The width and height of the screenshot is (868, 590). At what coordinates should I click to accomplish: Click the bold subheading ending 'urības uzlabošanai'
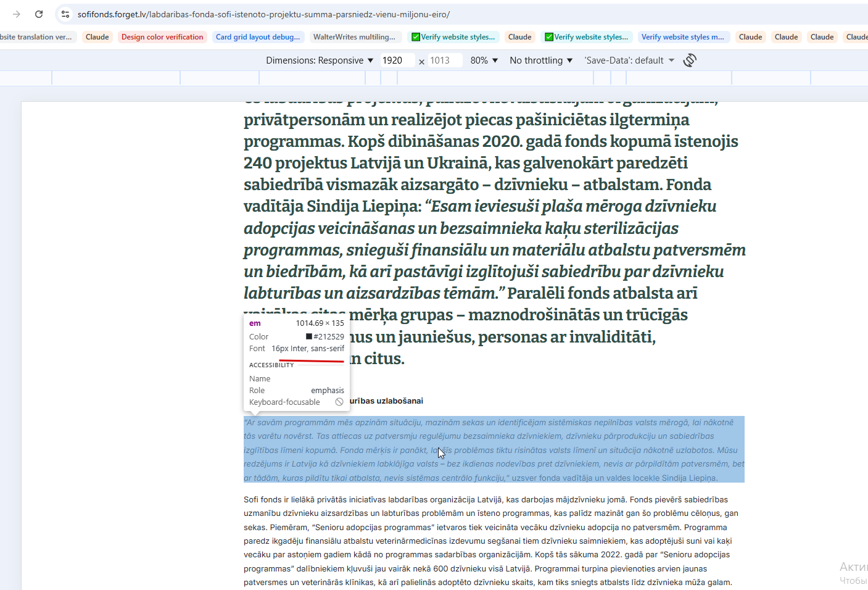click(386, 401)
